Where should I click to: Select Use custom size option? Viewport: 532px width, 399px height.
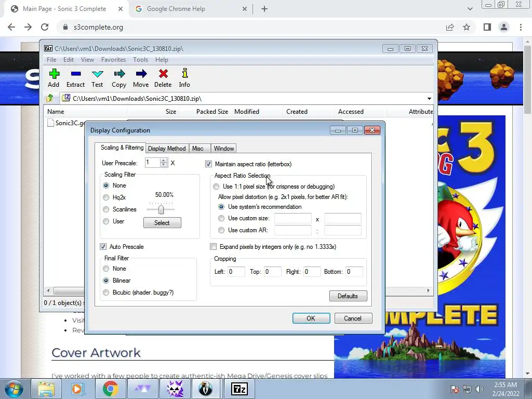(x=221, y=218)
